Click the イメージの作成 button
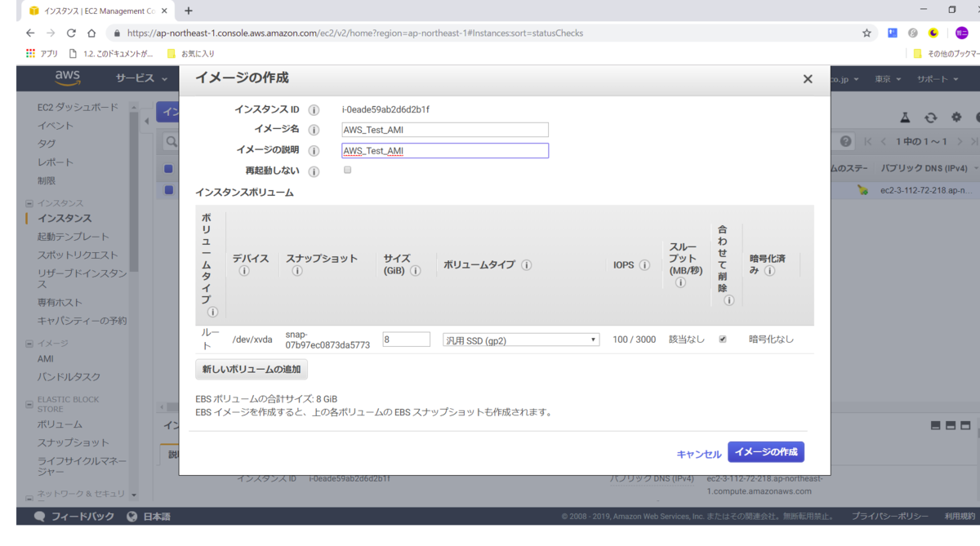This screenshot has width=980, height=546. [x=765, y=452]
